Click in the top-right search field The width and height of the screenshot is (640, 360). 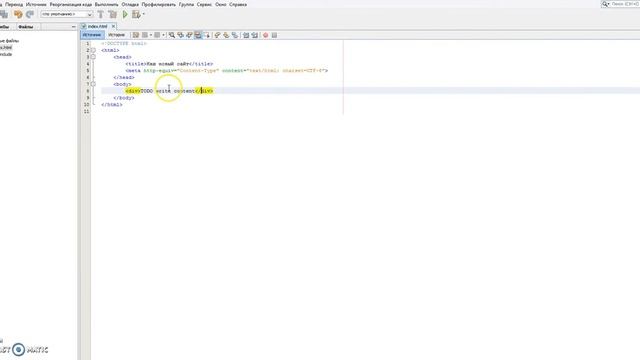click(624, 4)
